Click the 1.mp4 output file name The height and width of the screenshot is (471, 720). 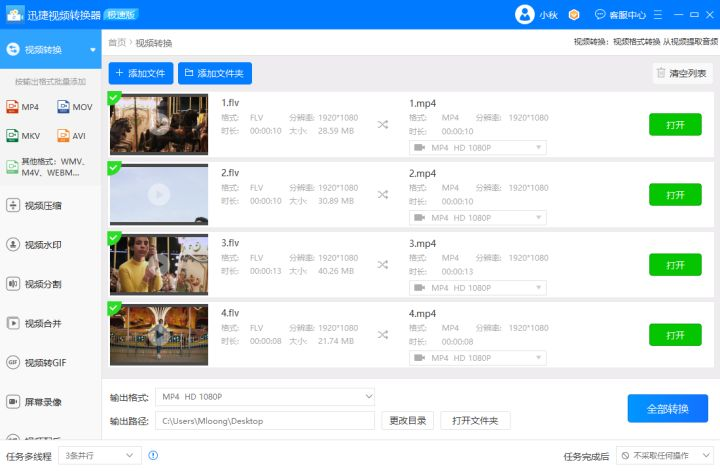pos(422,103)
